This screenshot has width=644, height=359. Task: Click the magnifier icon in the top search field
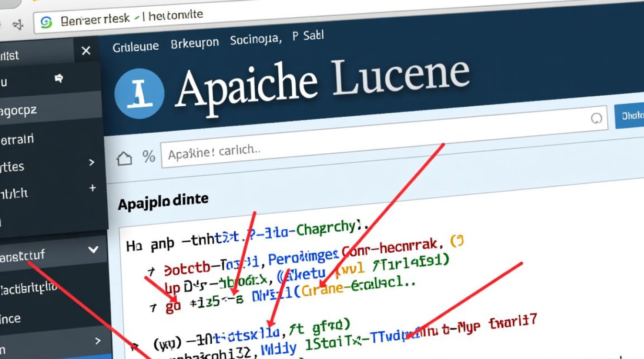click(x=597, y=118)
